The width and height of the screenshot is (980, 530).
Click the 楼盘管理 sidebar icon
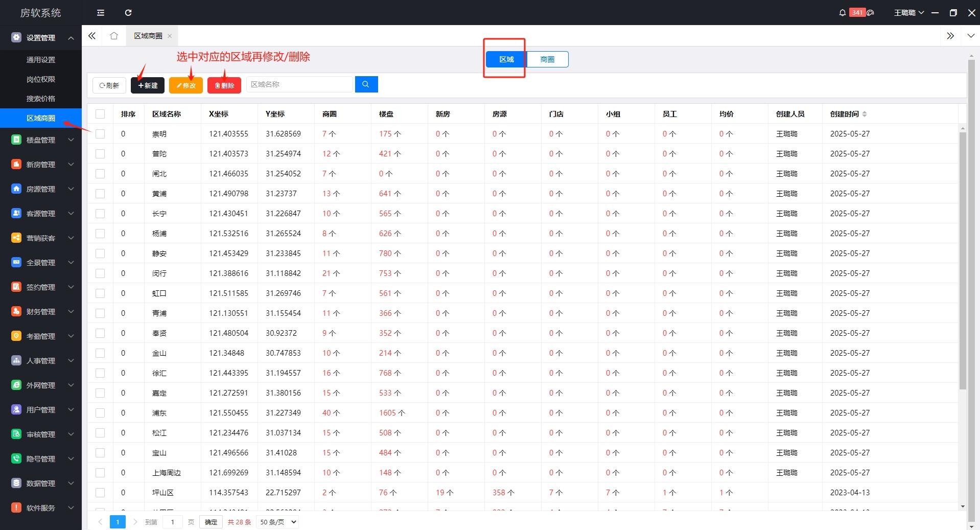pyautogui.click(x=16, y=140)
